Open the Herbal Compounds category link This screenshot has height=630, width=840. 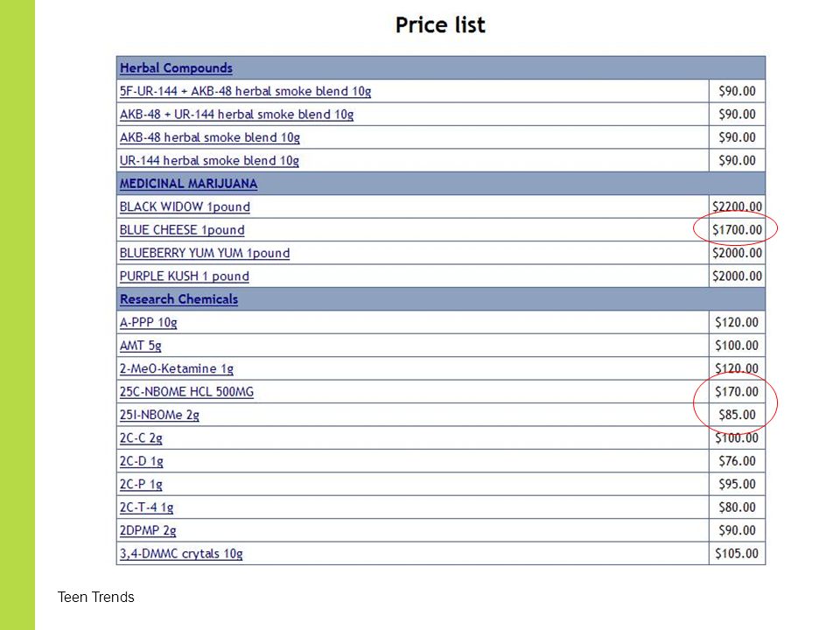pyautogui.click(x=176, y=68)
